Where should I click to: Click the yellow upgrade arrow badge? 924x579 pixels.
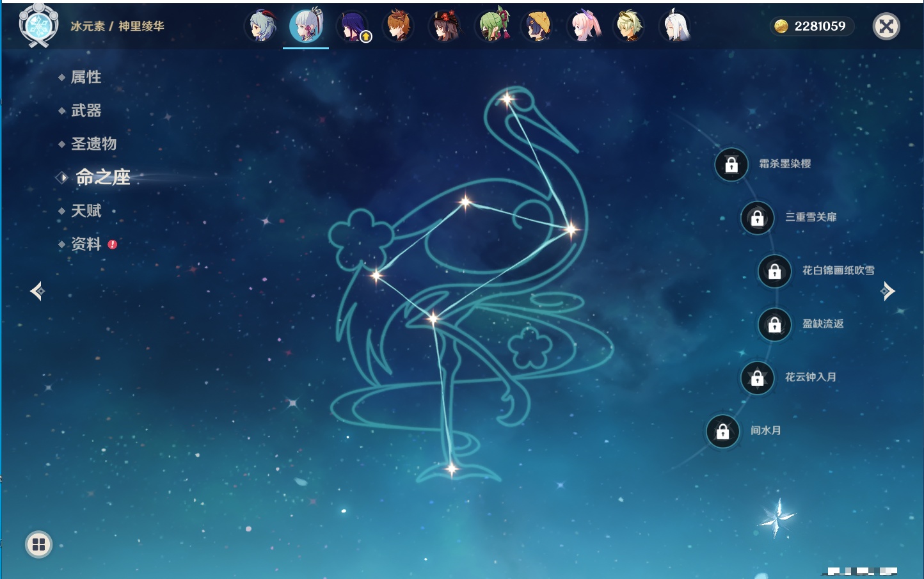pos(366,37)
